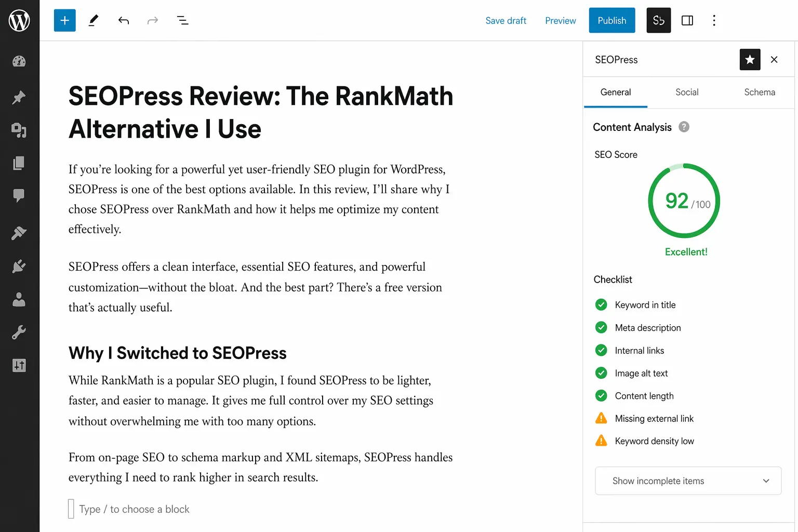Viewport: 798px width, 532px height.
Task: Redo the last change
Action: pos(153,20)
